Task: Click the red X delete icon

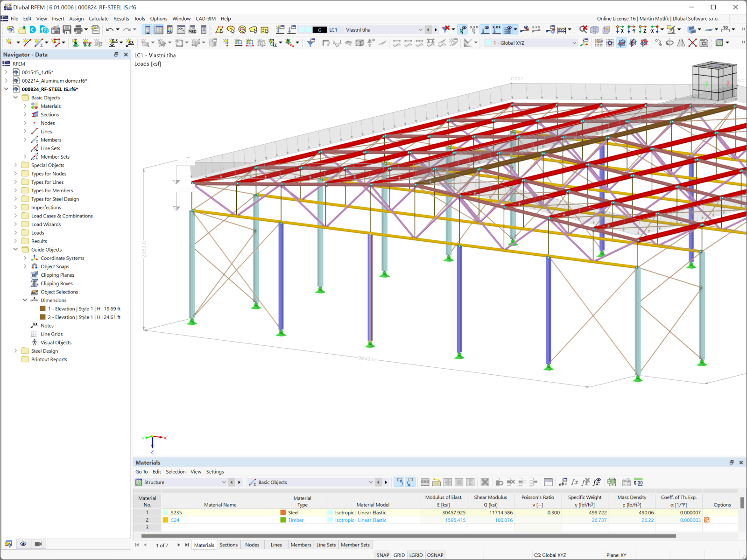Action: pyautogui.click(x=692, y=42)
